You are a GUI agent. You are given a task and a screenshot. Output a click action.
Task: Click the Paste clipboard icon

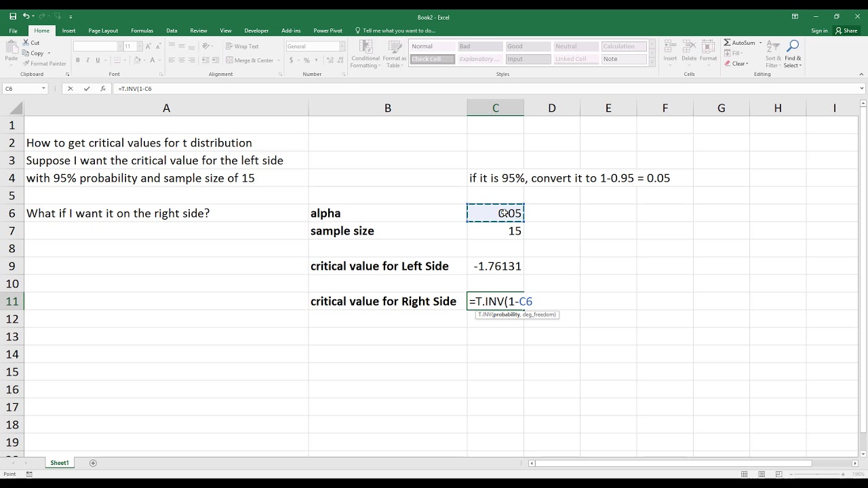pos(11,46)
